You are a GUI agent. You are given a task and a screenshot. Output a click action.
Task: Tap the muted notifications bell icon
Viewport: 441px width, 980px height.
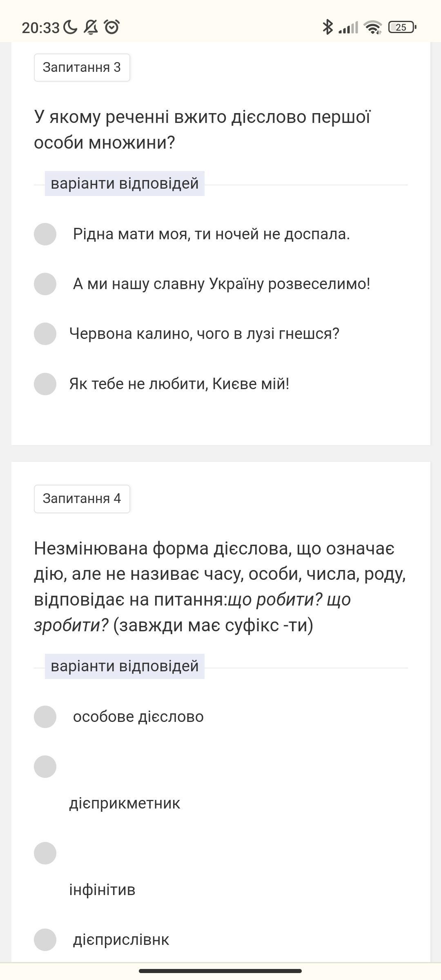91,27
